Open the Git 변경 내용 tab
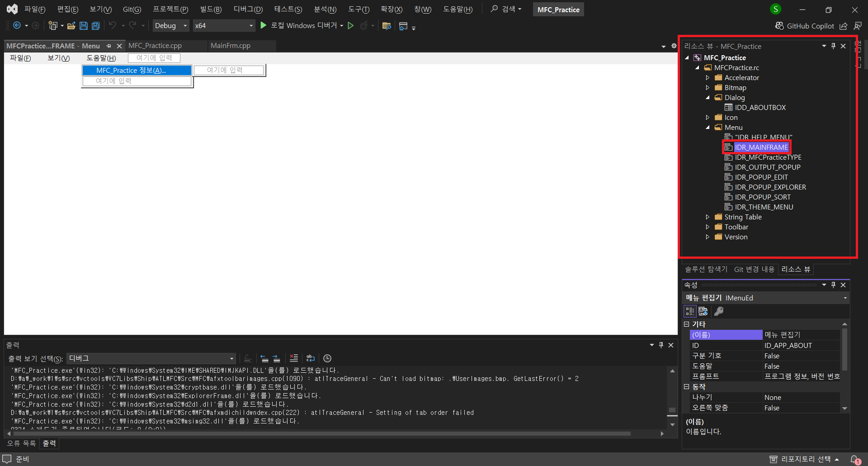 (x=754, y=269)
